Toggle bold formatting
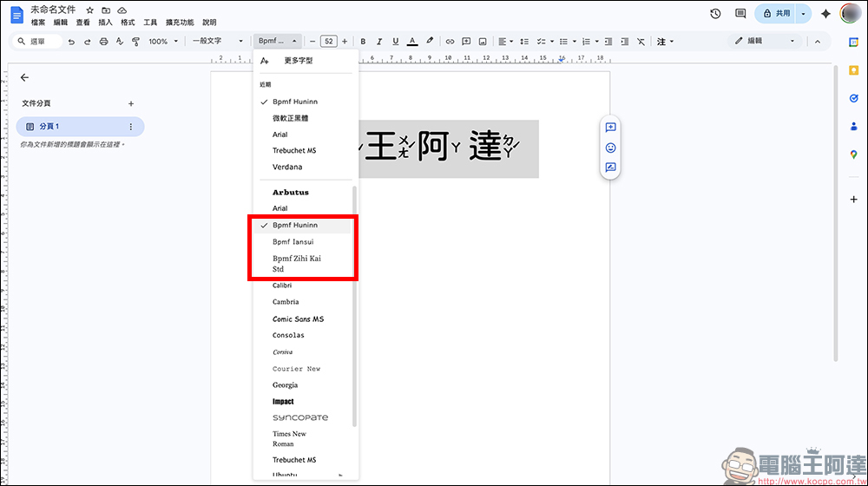868x486 pixels. (363, 42)
